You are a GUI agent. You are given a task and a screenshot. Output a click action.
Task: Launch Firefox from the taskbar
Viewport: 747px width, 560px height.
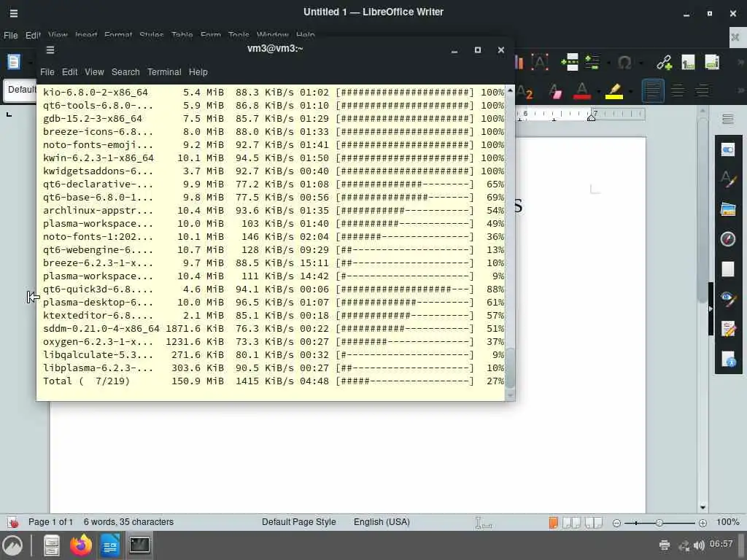coord(81,545)
